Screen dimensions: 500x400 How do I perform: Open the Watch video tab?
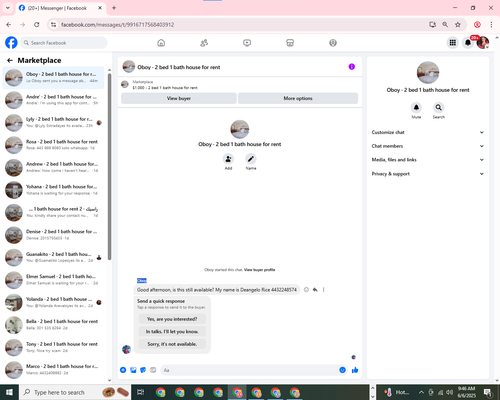(247, 43)
